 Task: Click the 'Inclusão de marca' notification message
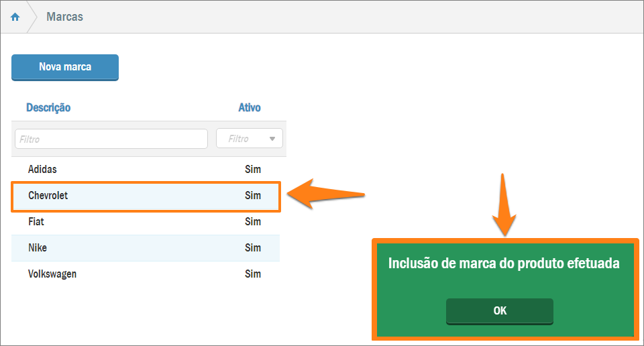503,264
